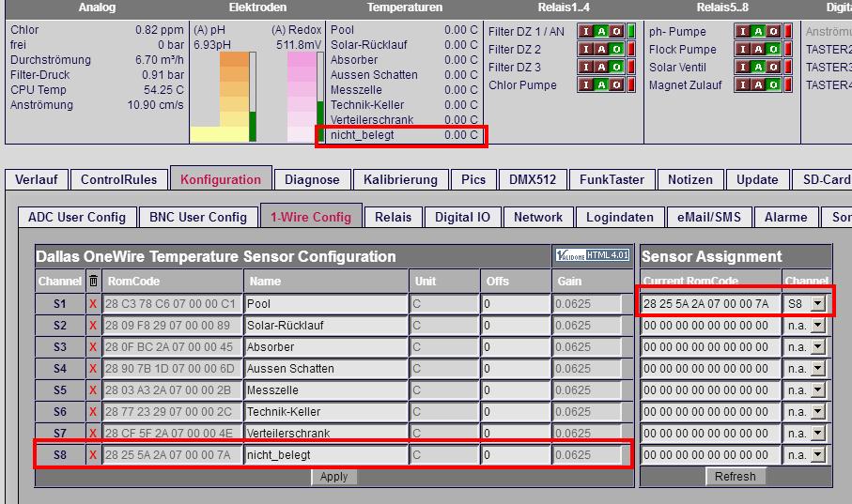Open the ControlRules tab
The width and height of the screenshot is (852, 504).
(x=118, y=180)
